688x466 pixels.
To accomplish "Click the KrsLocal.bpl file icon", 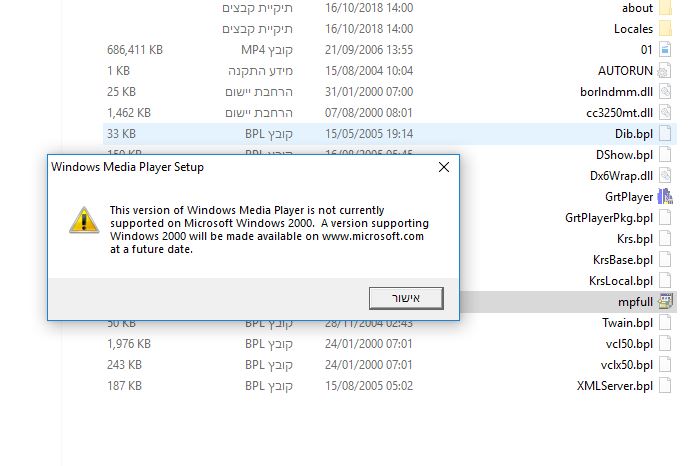I will coord(665,281).
